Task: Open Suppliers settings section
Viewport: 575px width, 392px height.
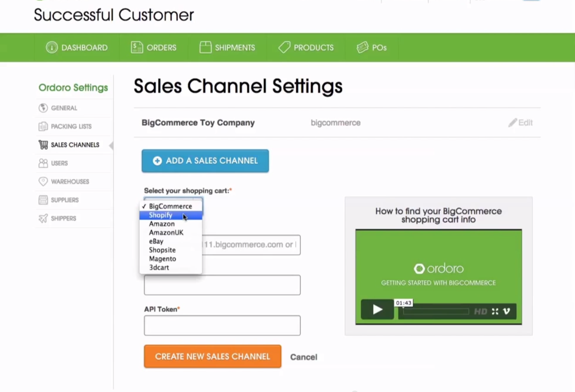Action: (x=64, y=200)
